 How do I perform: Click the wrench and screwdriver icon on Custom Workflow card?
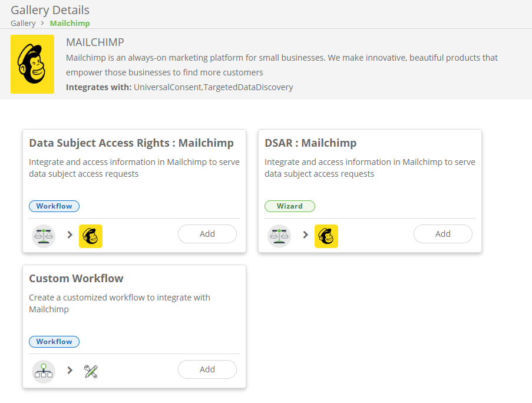tap(90, 371)
